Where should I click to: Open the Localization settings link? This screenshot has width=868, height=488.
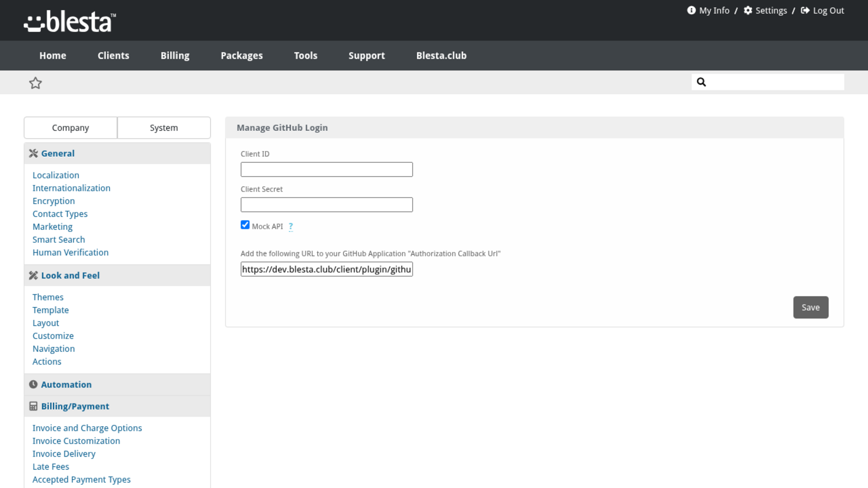click(56, 175)
